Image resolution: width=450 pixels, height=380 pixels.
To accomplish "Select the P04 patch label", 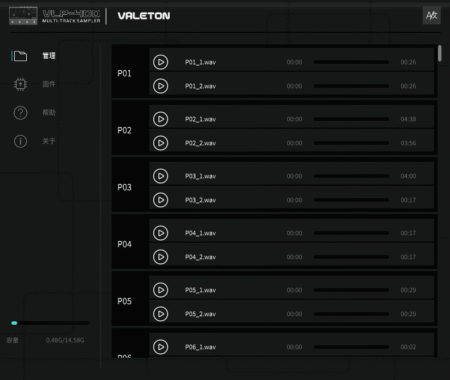I will point(124,245).
